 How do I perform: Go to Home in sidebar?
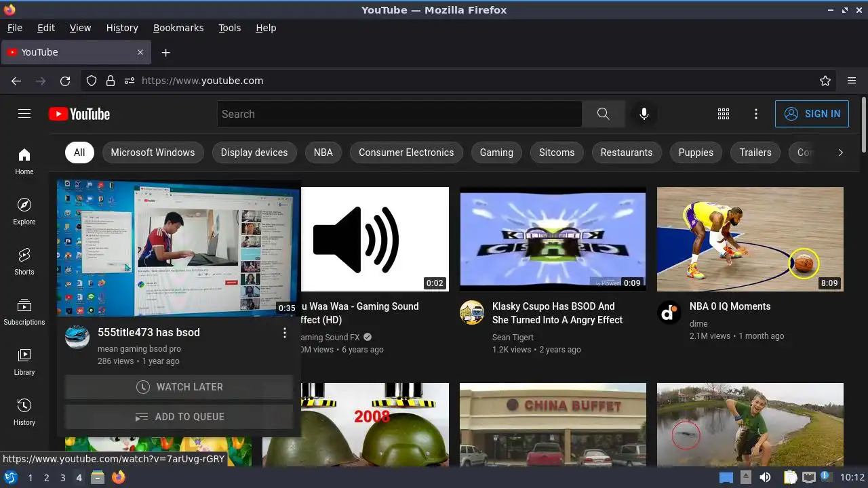(x=24, y=161)
